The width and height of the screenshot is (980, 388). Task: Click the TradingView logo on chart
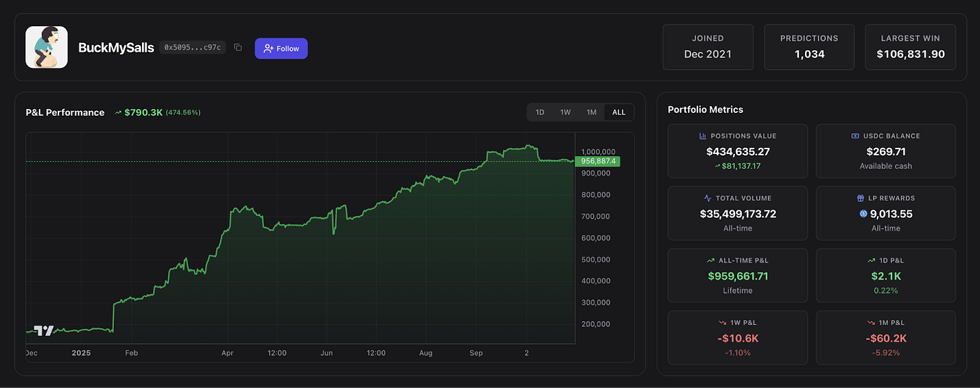[44, 331]
